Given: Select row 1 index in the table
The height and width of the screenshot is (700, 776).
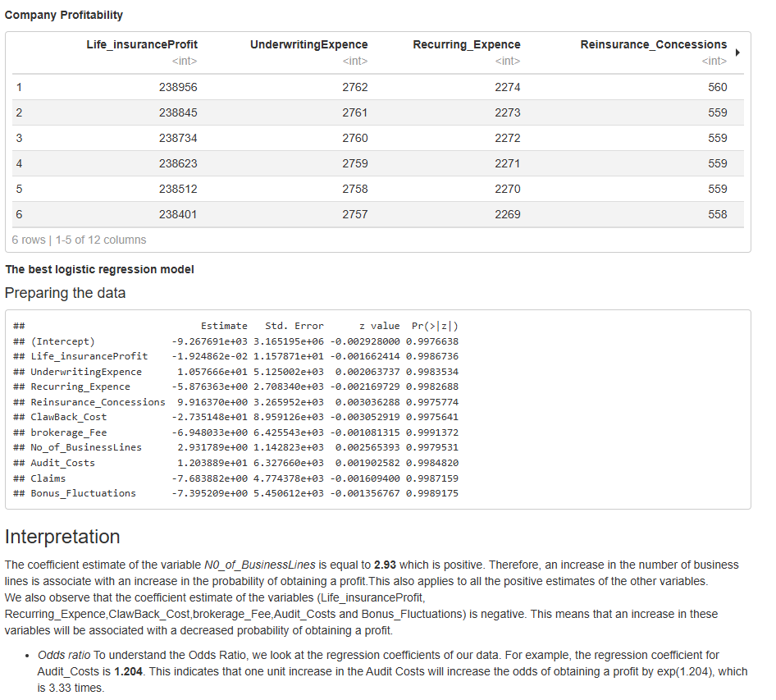Looking at the screenshot, I should click(19, 87).
